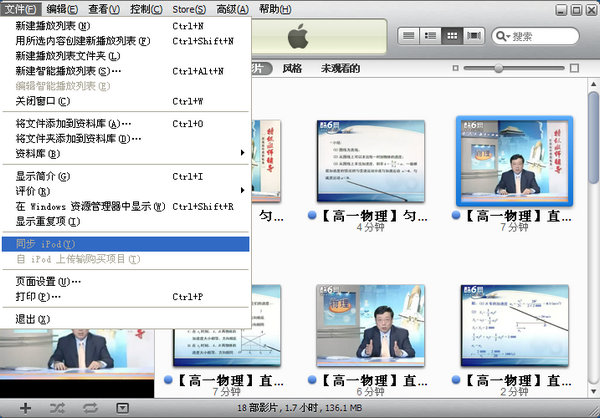Show or hide artwork viewer button

[x=122, y=408]
